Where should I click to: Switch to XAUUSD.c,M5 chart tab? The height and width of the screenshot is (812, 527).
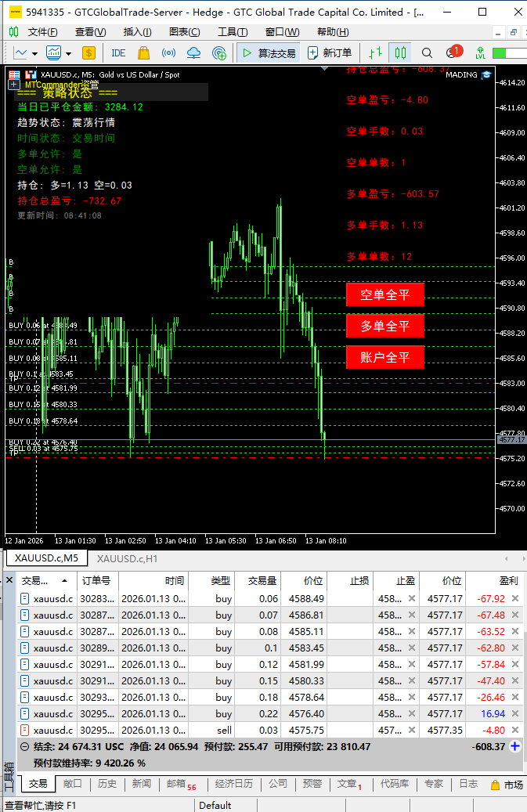tap(46, 558)
